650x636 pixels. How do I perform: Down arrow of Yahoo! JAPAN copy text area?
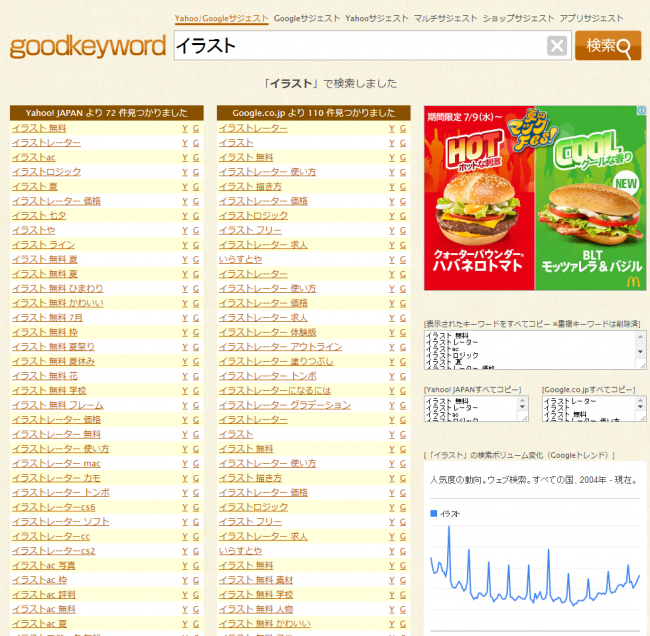(x=522, y=407)
